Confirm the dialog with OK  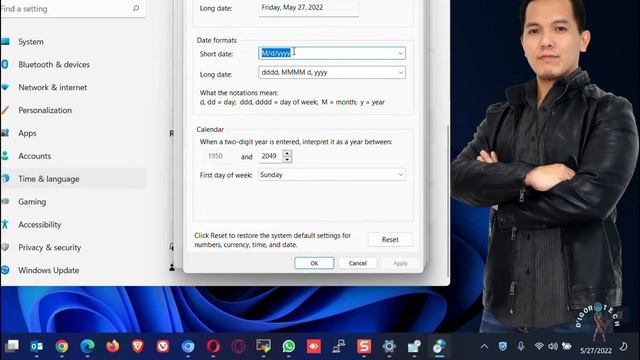click(x=314, y=263)
